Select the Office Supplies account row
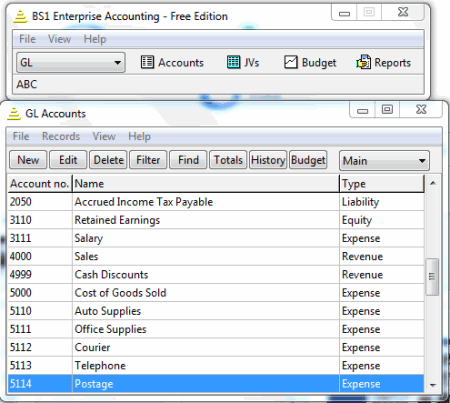The height and width of the screenshot is (403, 450). (216, 329)
